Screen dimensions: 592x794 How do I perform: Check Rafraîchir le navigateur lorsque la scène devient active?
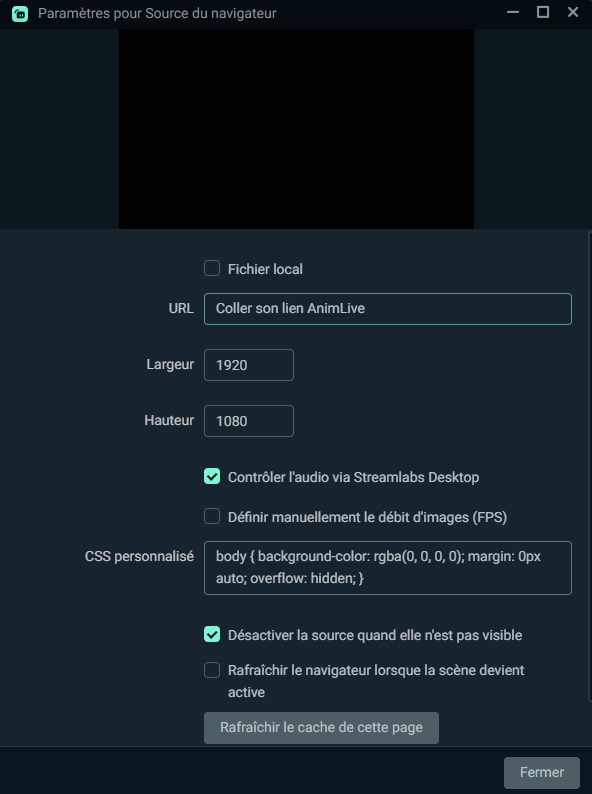click(212, 670)
